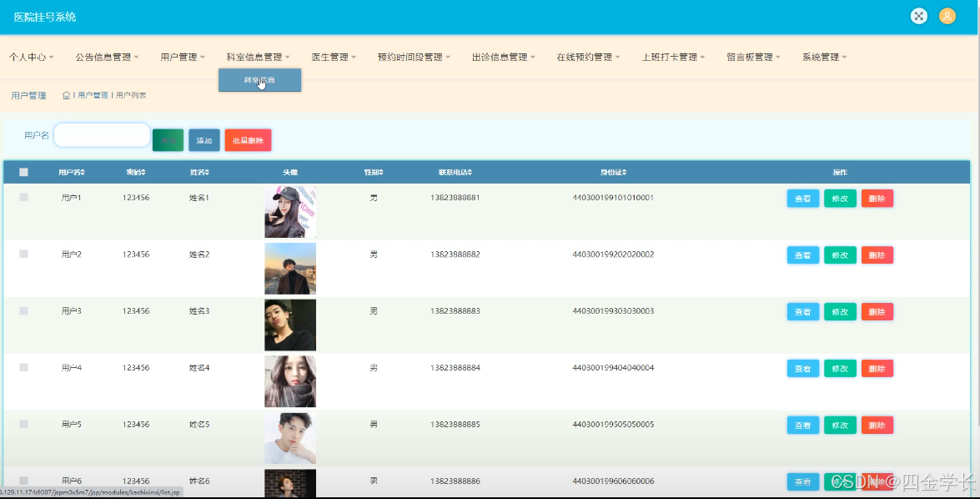Expand the 系统管理 menu
The width and height of the screenshot is (980, 499).
tap(824, 57)
